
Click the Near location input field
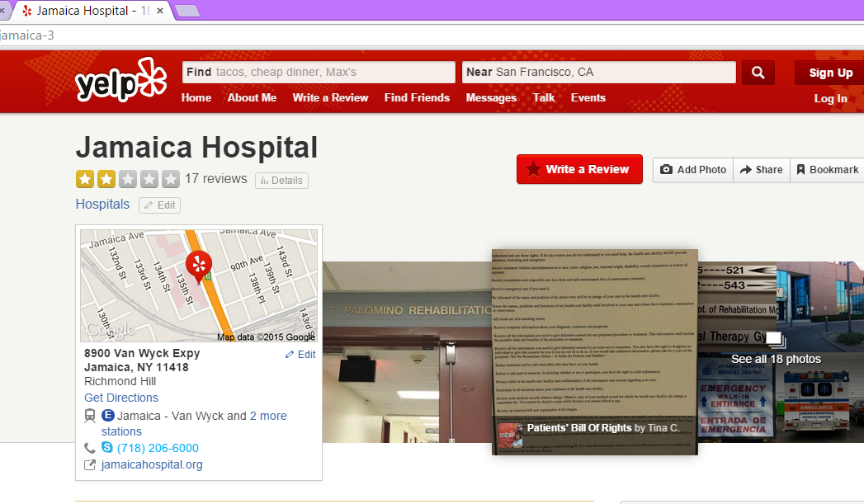tap(599, 72)
